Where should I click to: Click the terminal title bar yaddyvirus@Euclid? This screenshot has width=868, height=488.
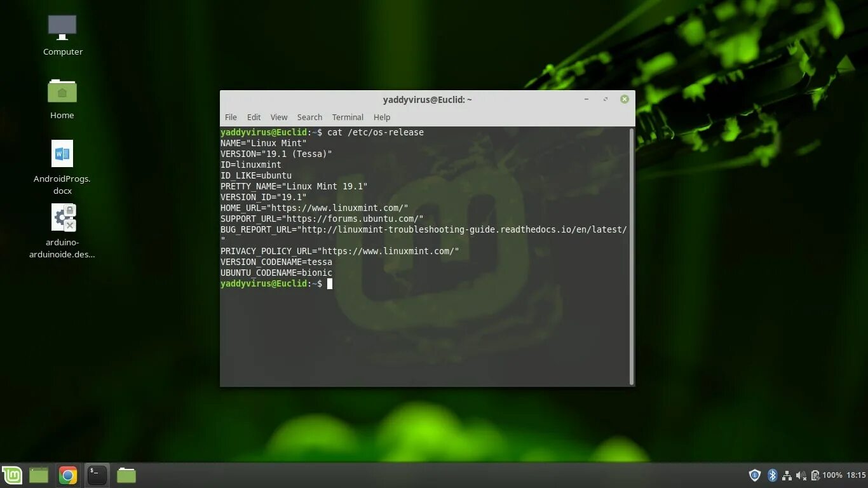[x=427, y=100]
